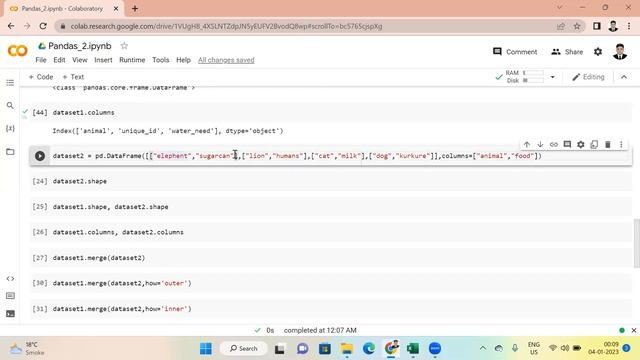Viewport: 640px width, 360px height.
Task: Click the notebook vertical scrollbar
Action: 636,243
